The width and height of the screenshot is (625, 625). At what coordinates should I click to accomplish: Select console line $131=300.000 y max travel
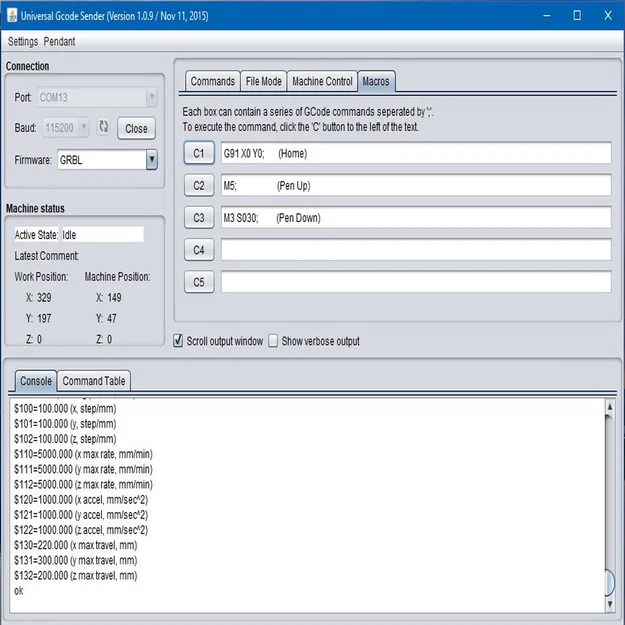tap(76, 560)
